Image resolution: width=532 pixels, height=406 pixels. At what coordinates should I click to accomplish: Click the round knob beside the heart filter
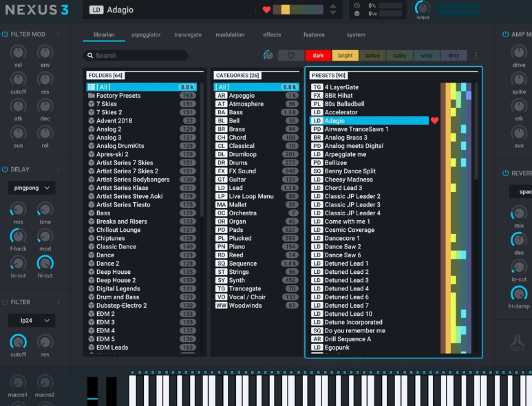(x=268, y=56)
